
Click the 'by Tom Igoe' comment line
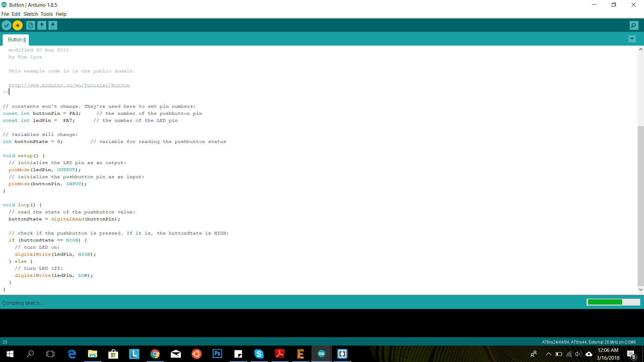25,57
